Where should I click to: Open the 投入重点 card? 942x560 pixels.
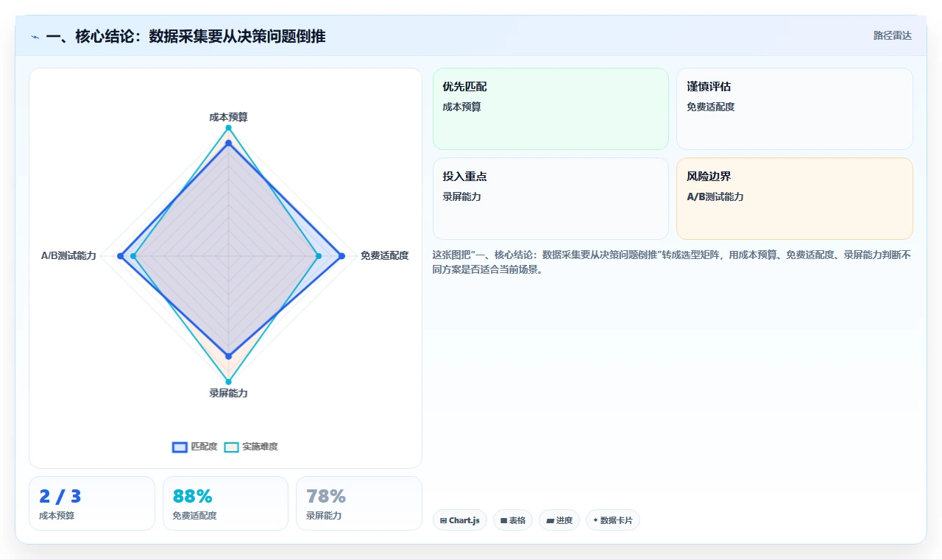[550, 199]
